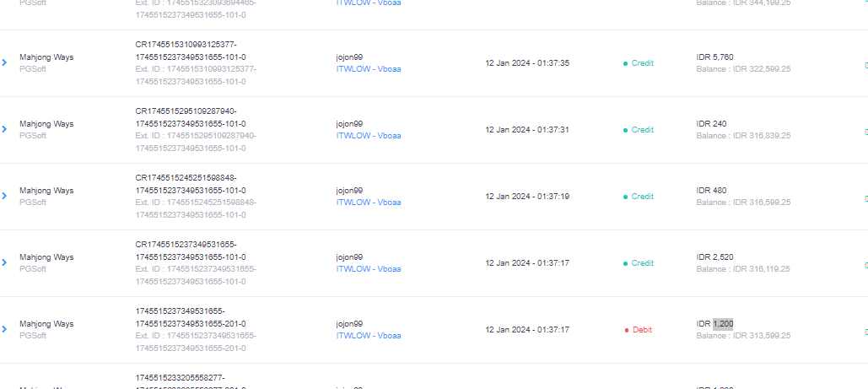Click the green Credit status dot at 01:37:35
This screenshot has height=389, width=868.
[625, 63]
